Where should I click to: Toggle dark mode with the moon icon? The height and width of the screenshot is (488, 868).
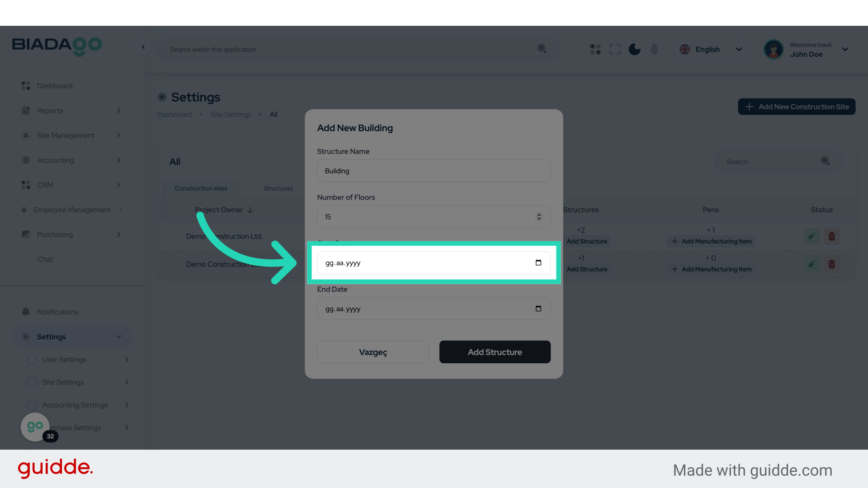(634, 49)
